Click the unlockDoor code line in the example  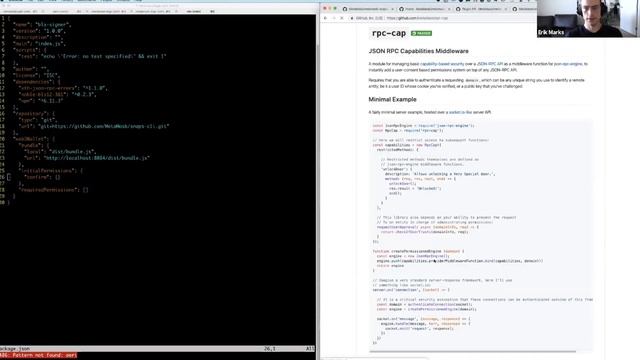pyautogui.click(x=397, y=169)
